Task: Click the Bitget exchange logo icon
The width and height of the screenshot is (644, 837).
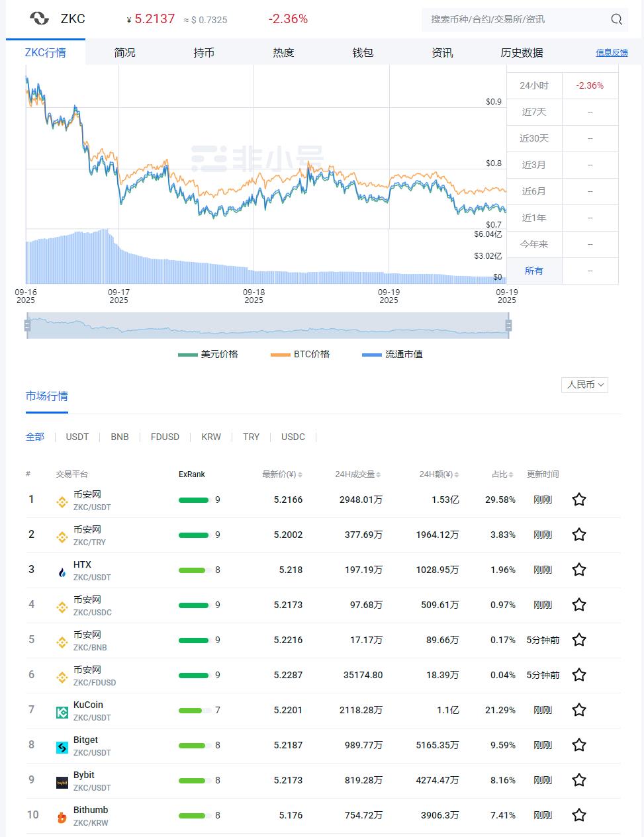Action: pyautogui.click(x=62, y=747)
